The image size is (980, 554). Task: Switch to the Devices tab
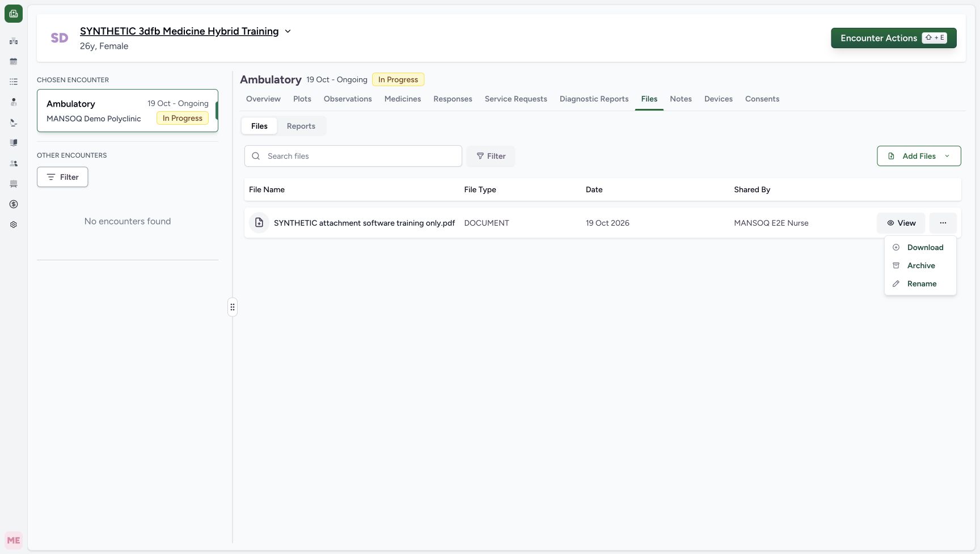(719, 99)
